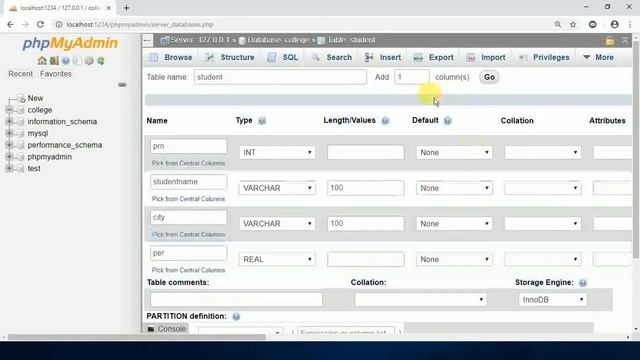This screenshot has height=360, width=640.
Task: Open the Export tab
Action: [x=433, y=58]
